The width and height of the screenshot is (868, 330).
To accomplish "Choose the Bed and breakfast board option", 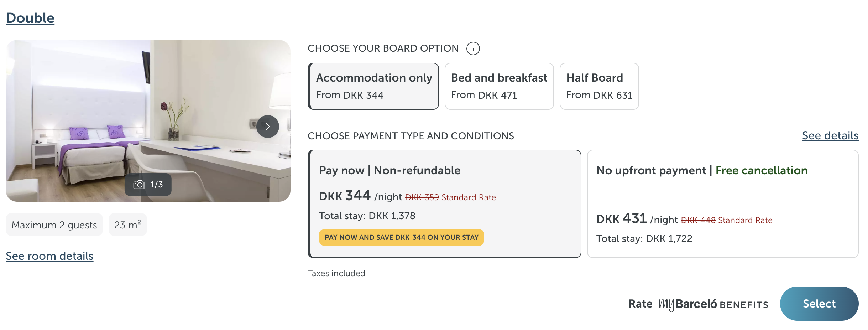I will tap(499, 86).
